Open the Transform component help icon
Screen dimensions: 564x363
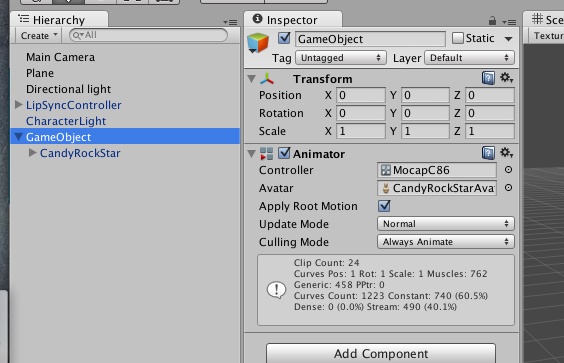[488, 78]
